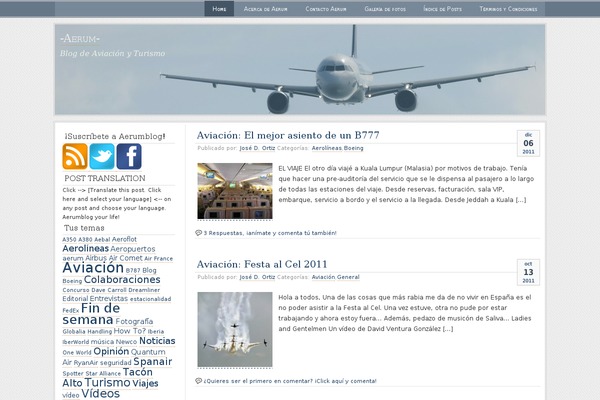
Task: Select the Fotografía tag
Action: (134, 322)
